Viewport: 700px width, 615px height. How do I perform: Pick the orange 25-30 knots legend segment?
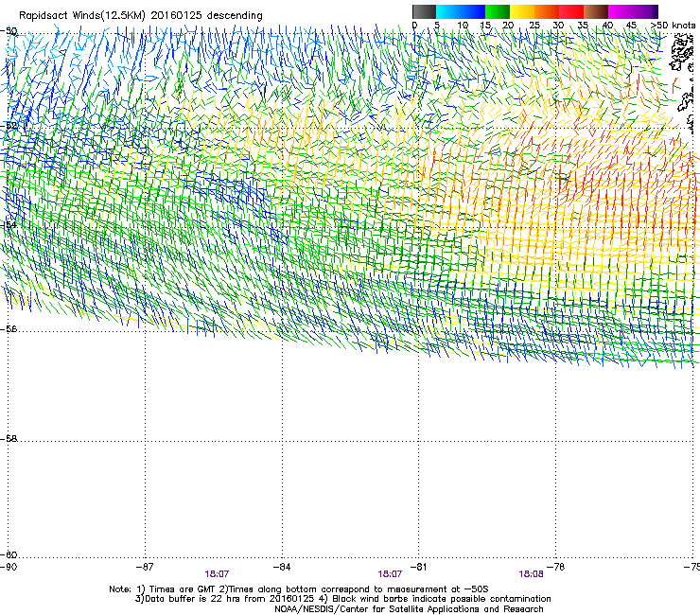pyautogui.click(x=547, y=11)
